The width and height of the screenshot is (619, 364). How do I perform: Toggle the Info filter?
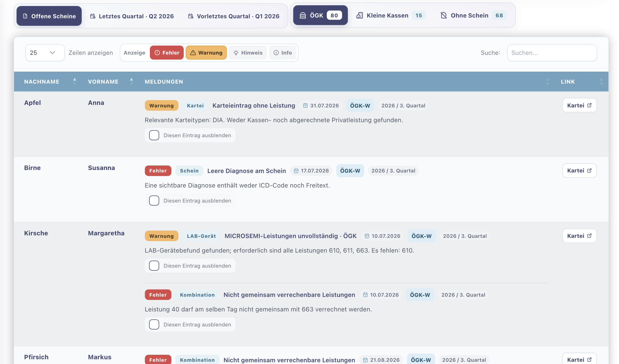282,53
